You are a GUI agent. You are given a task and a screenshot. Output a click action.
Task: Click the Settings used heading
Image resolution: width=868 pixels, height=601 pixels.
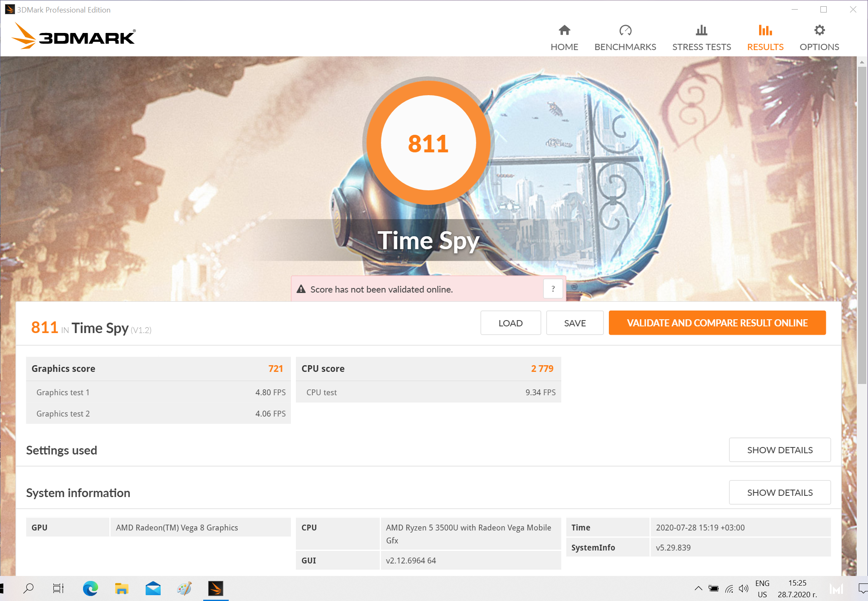point(61,450)
